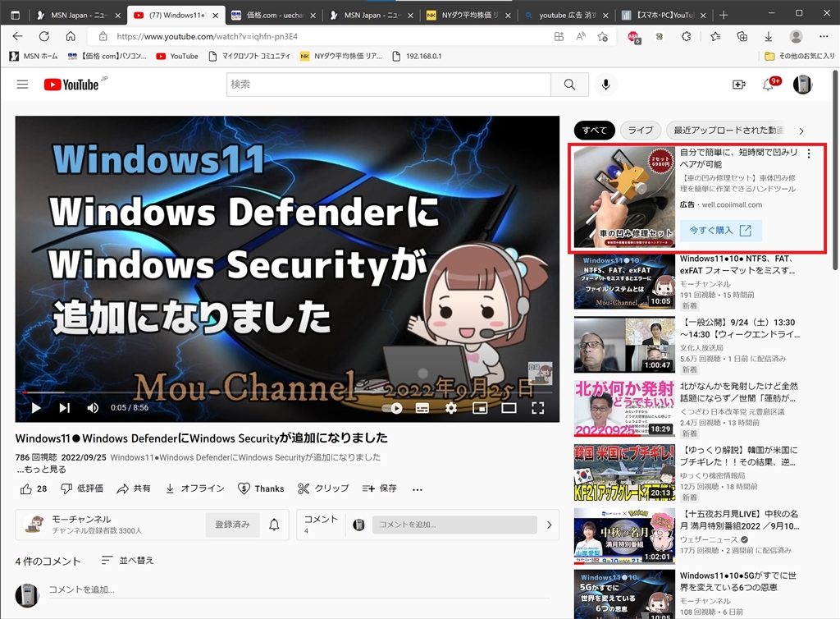The height and width of the screenshot is (619, 840).
Task: Click the コメントを追加 field below comments count
Action: pyautogui.click(x=299, y=590)
